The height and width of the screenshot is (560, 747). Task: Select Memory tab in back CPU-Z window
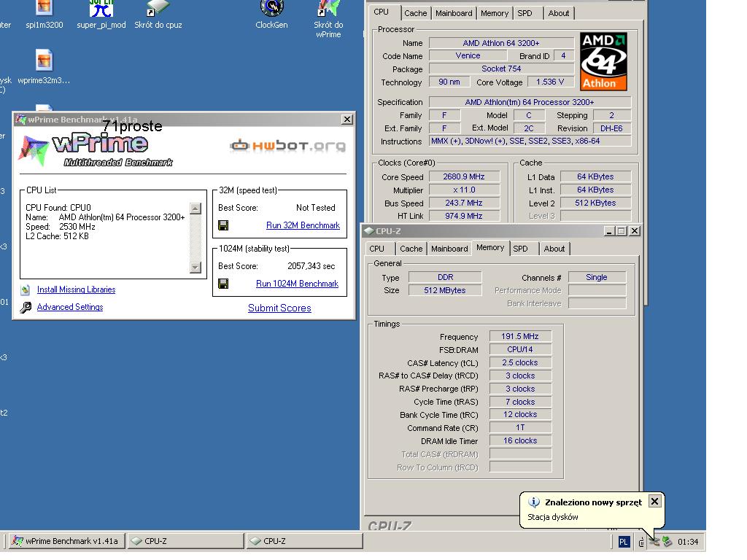pos(495,13)
